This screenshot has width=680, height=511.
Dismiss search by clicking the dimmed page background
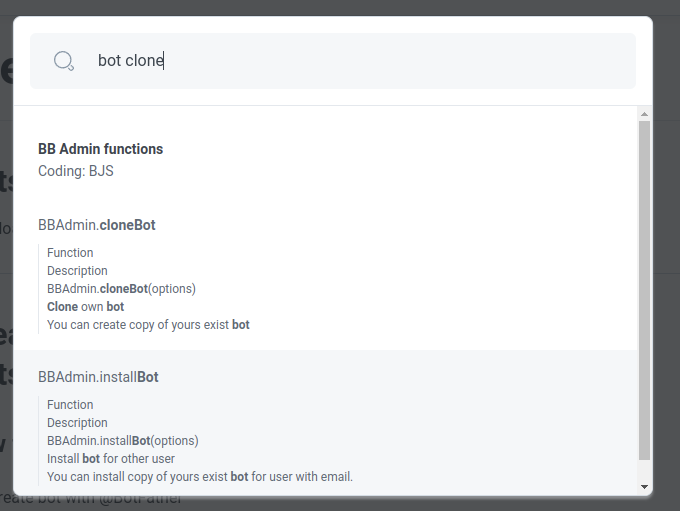coord(666,300)
